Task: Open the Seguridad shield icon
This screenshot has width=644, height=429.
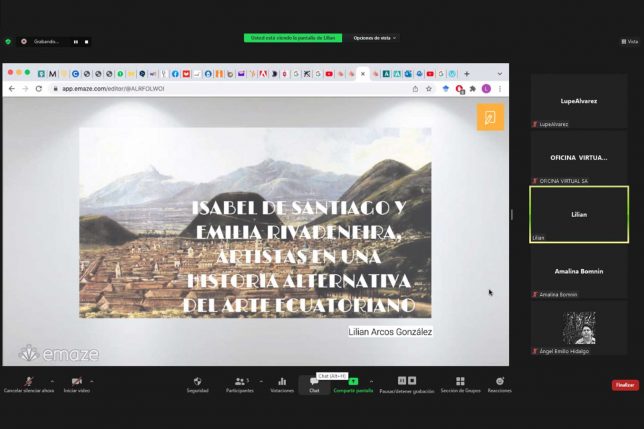Action: [x=197, y=381]
